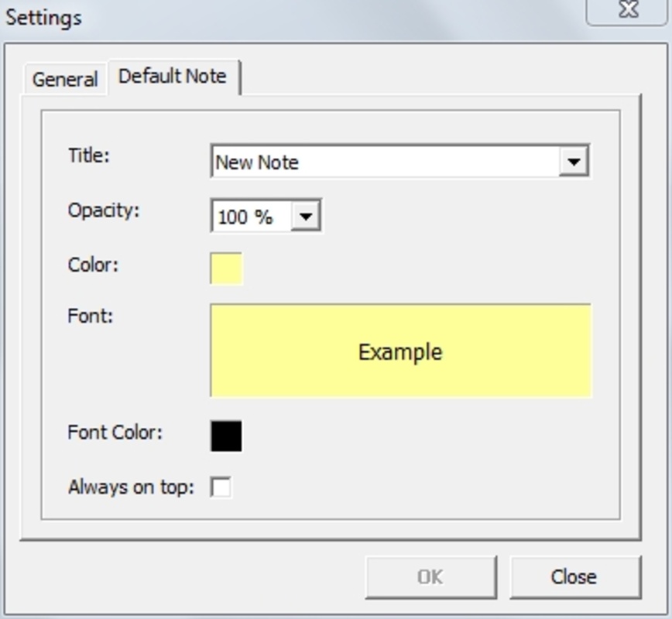Click the 100 % opacity value box
Screen dimensions: 672x619
coord(252,217)
